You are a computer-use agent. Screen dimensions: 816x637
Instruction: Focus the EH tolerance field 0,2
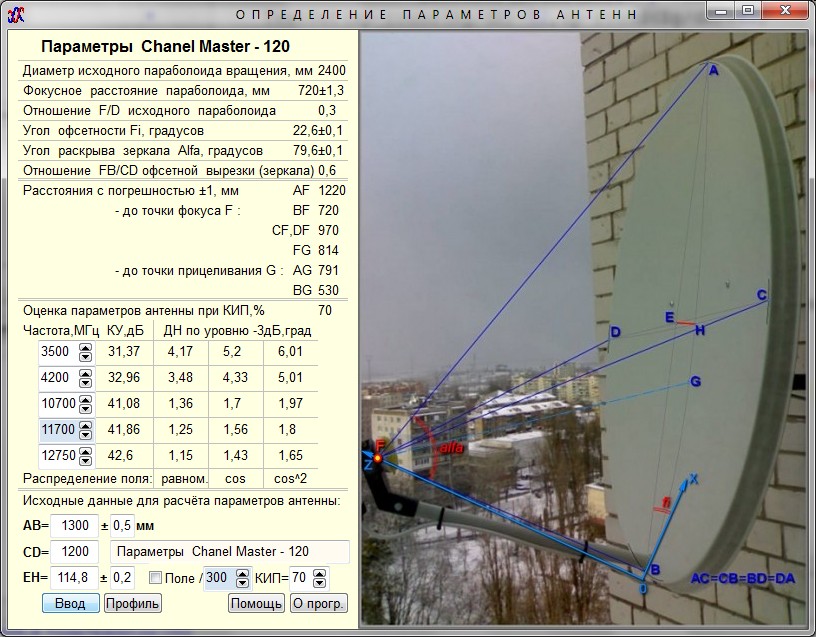point(122,578)
